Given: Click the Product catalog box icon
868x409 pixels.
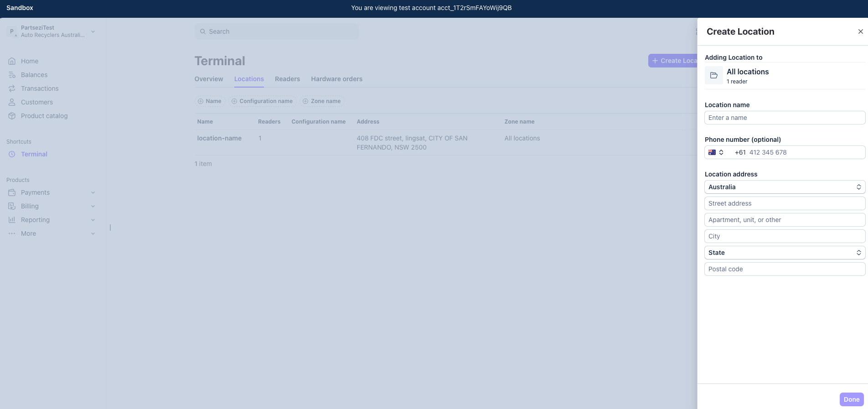Looking at the screenshot, I should coord(12,116).
